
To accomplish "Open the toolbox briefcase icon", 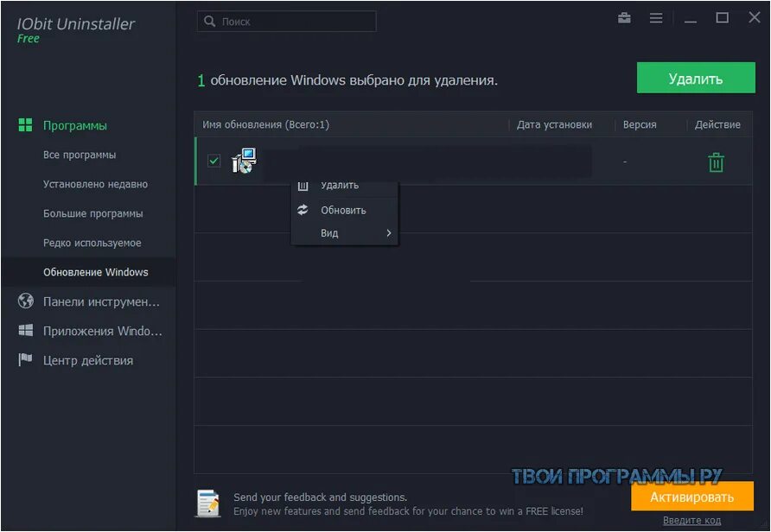I will coord(624,19).
